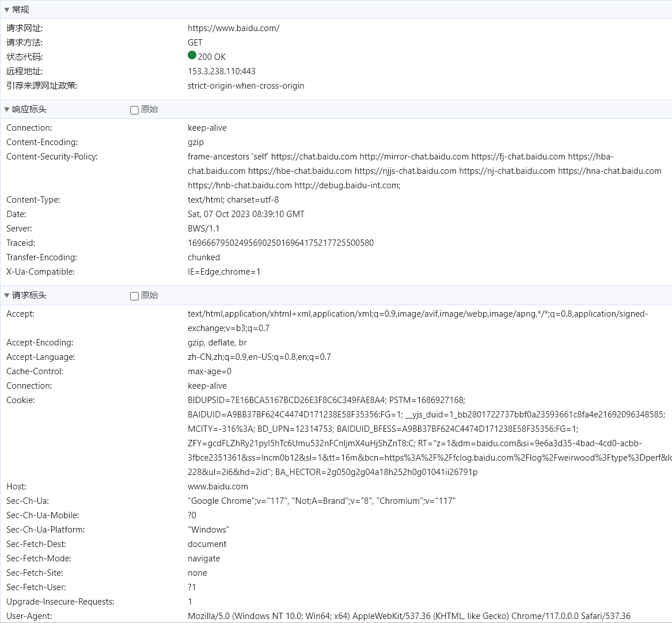Click the Accept-Language header value
The image size is (672, 623).
(259, 357)
